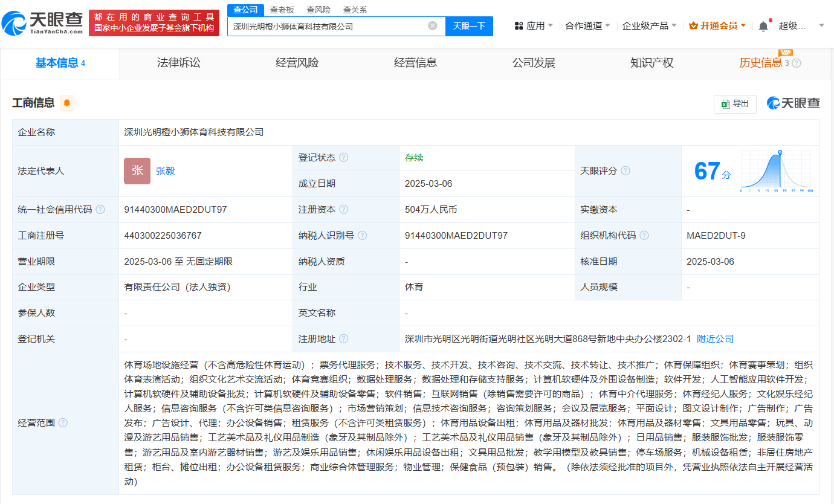Screen dimensions: 834x504
Task: Click the notification bell icon in header
Action: 763,26
